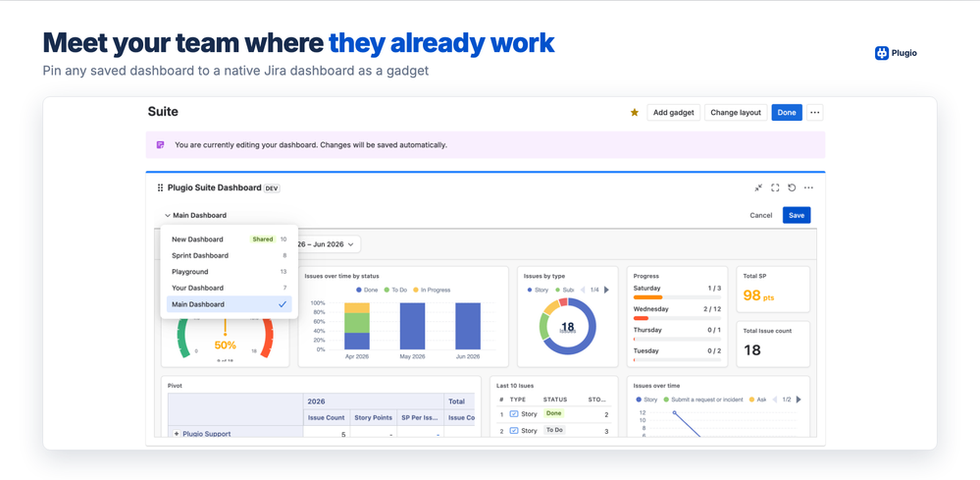
Task: Click the To Do status badge in row 2
Action: pyautogui.click(x=554, y=430)
